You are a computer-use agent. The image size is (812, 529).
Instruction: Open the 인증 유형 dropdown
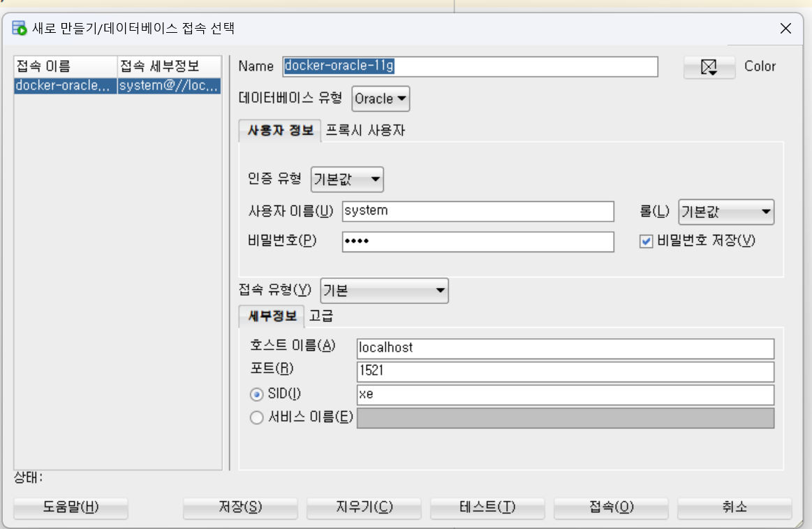tap(347, 180)
